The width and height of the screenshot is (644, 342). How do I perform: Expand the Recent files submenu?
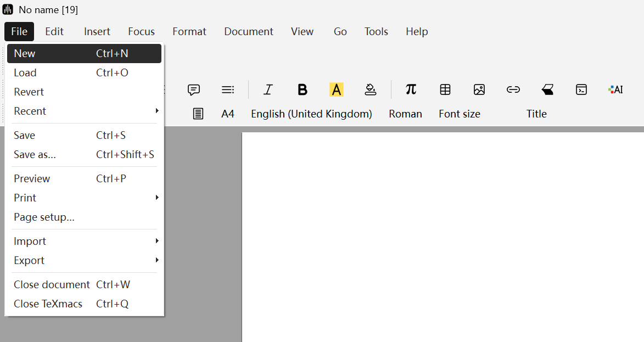coord(30,111)
